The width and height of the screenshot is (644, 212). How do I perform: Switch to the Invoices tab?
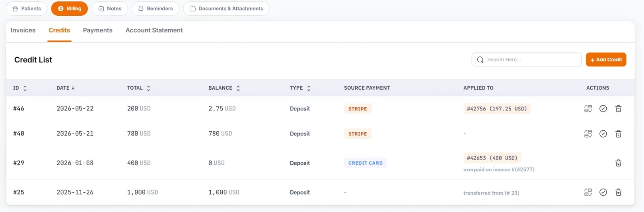23,30
